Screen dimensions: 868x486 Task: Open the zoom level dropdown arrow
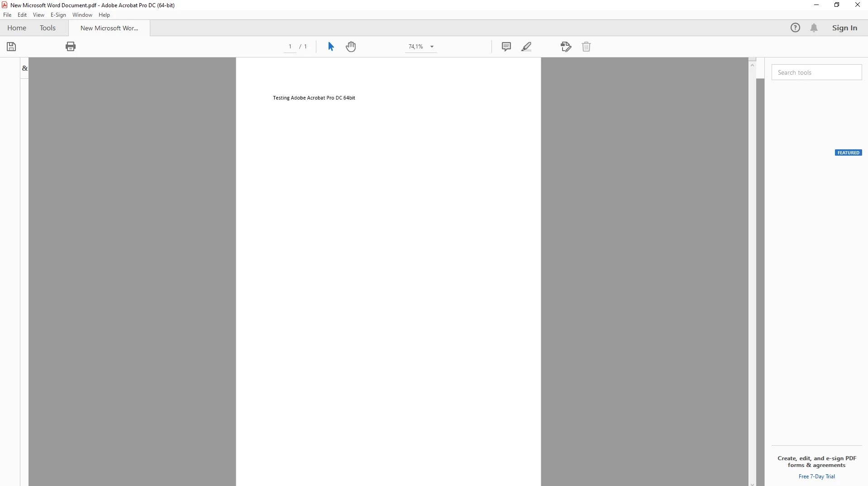432,47
